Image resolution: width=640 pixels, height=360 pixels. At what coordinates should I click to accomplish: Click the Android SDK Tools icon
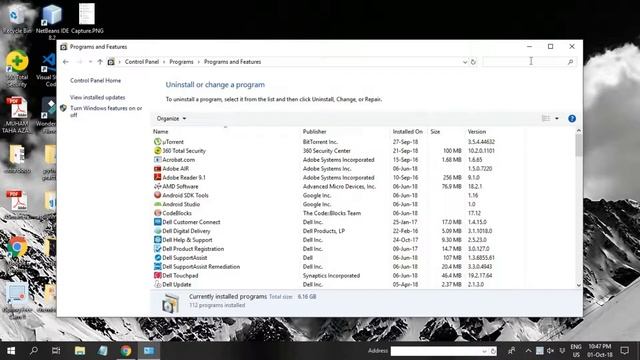tap(158, 195)
